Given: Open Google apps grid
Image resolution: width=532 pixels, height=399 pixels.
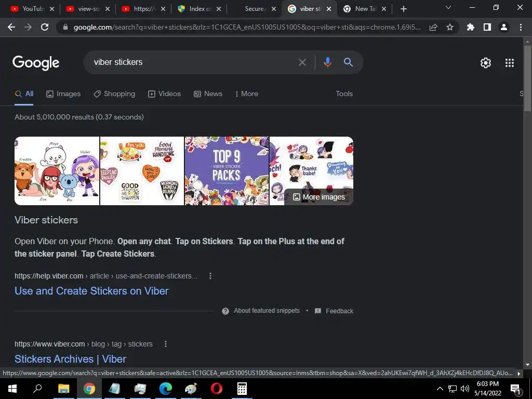Looking at the screenshot, I should pos(510,63).
